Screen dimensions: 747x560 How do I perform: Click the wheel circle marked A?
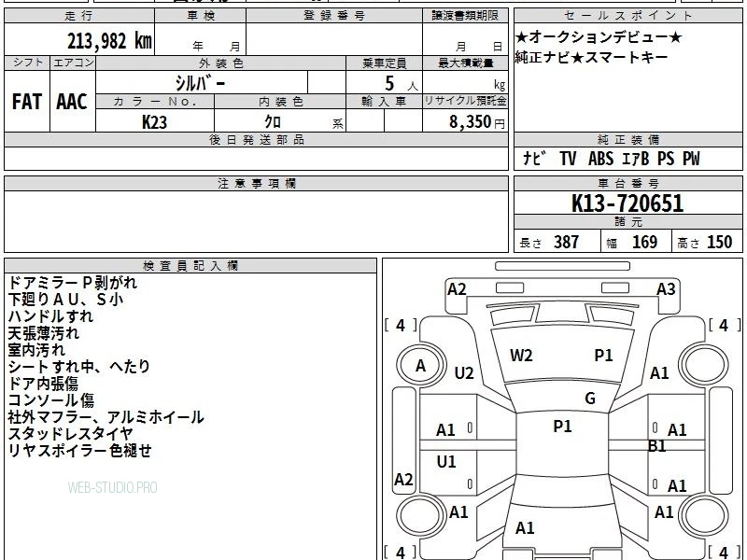pyautogui.click(x=421, y=366)
